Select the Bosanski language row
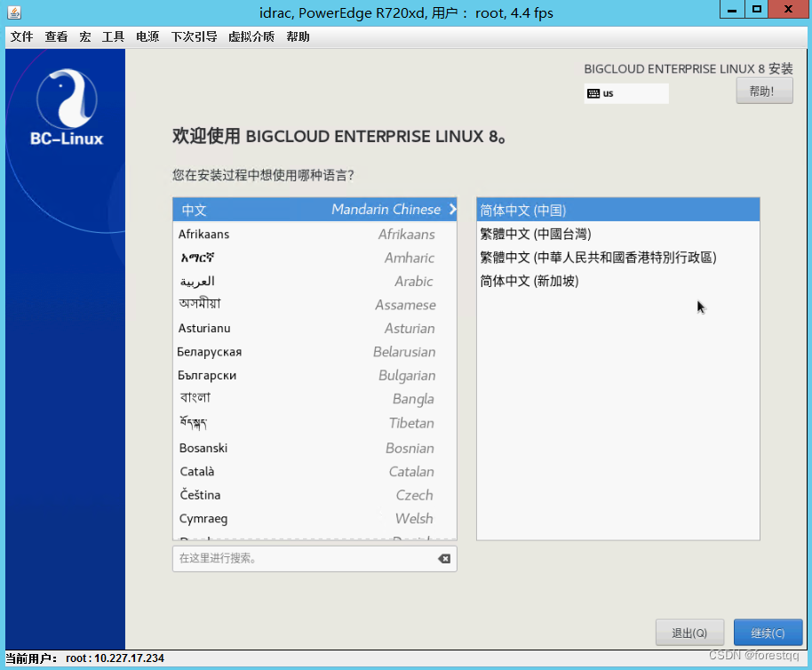This screenshot has width=812, height=670. (314, 448)
